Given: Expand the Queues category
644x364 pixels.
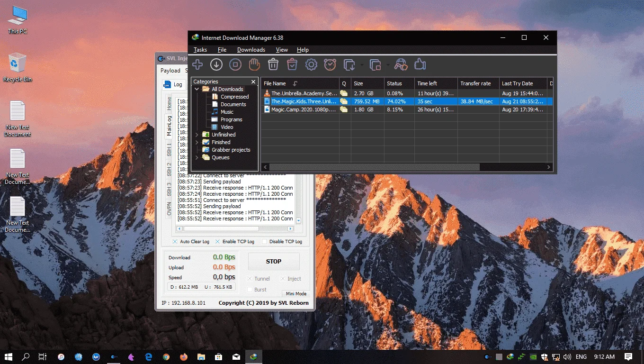Looking at the screenshot, I should (x=197, y=157).
